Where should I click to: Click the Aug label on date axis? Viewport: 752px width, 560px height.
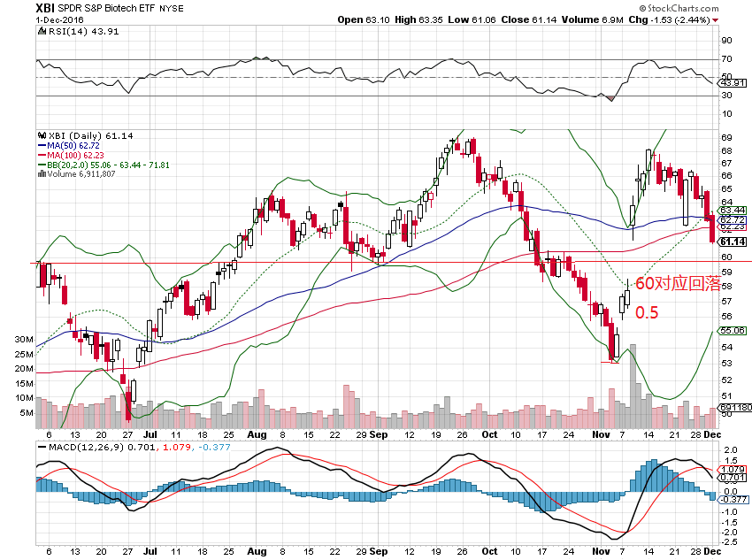pos(257,434)
